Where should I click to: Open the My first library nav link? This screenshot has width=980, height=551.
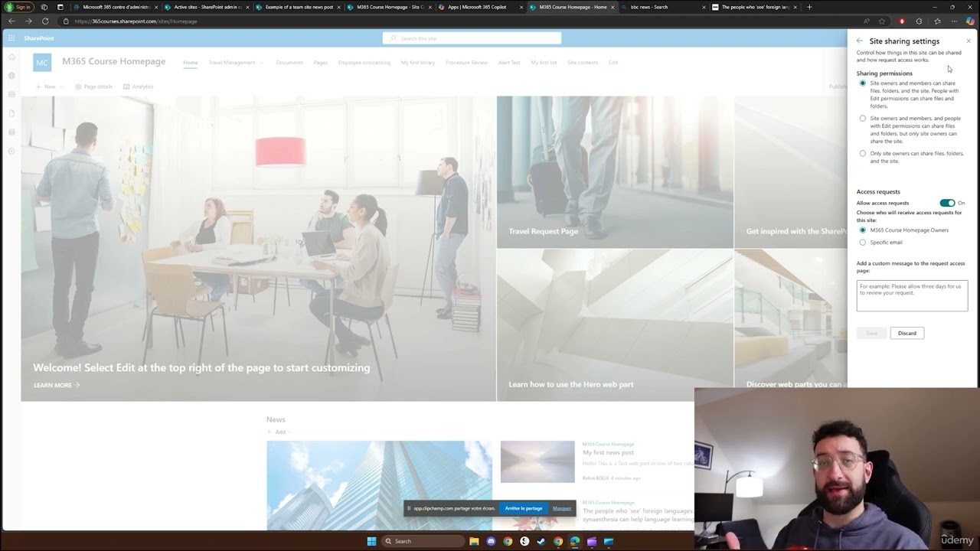418,63
